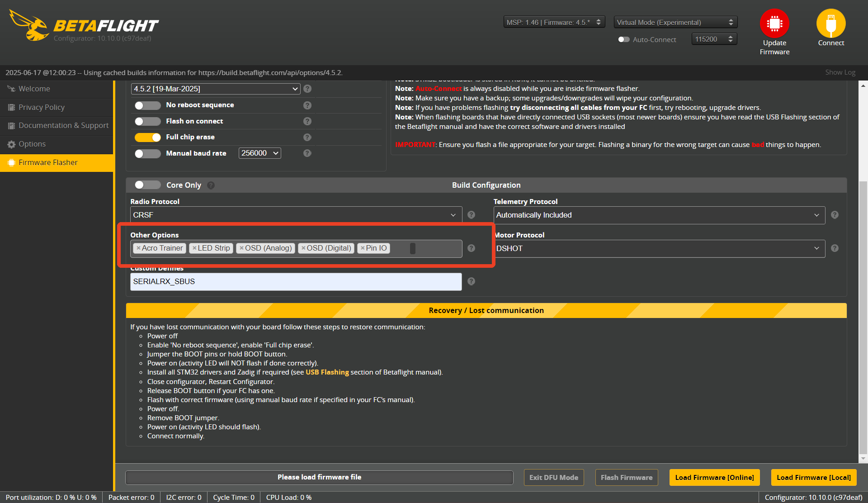Viewport: 868px width, 503px height.
Task: Click help icon next to firmware version dropdown
Action: pyautogui.click(x=307, y=89)
